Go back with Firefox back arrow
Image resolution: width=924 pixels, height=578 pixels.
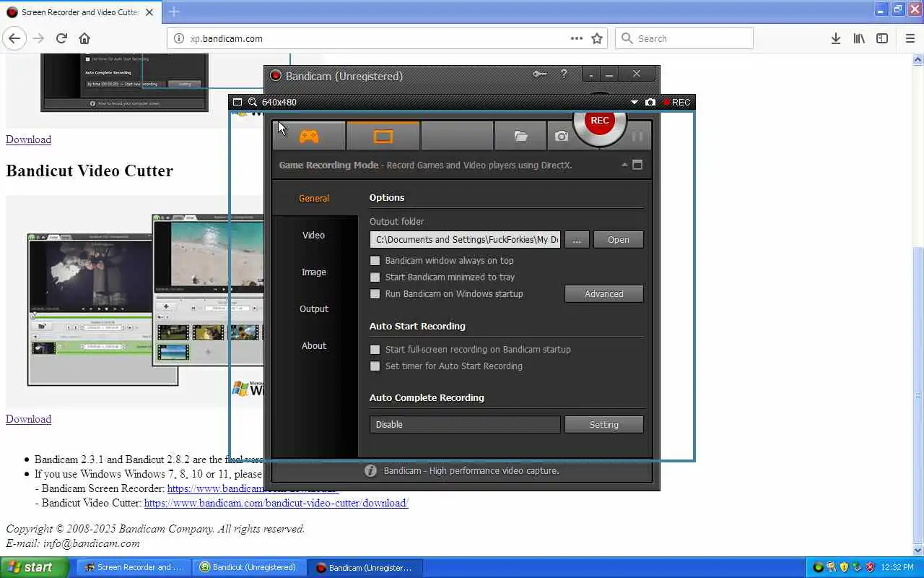14,38
